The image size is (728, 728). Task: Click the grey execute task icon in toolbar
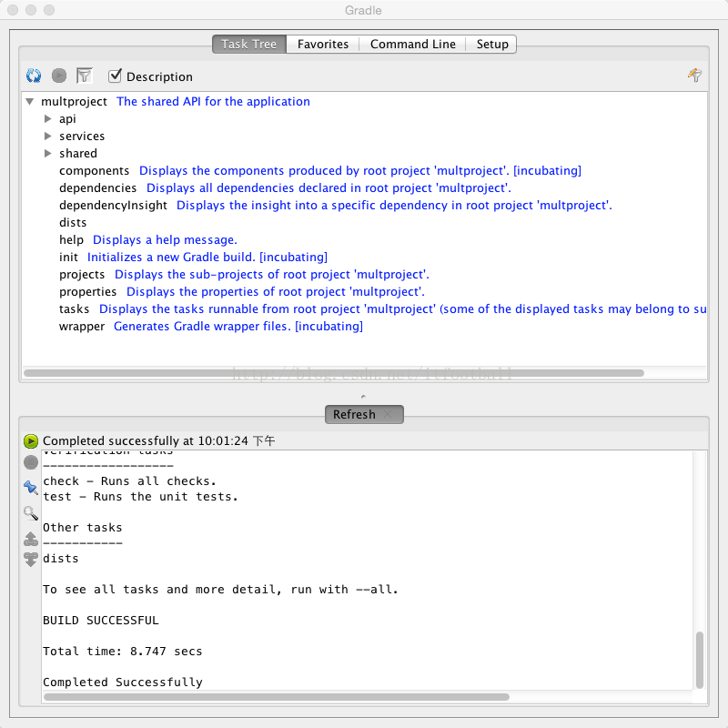click(59, 76)
